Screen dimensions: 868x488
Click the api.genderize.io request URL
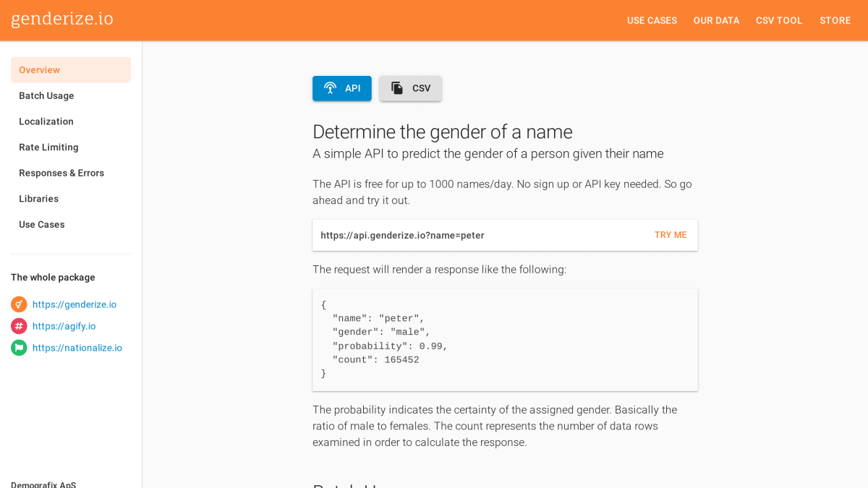pyautogui.click(x=402, y=236)
